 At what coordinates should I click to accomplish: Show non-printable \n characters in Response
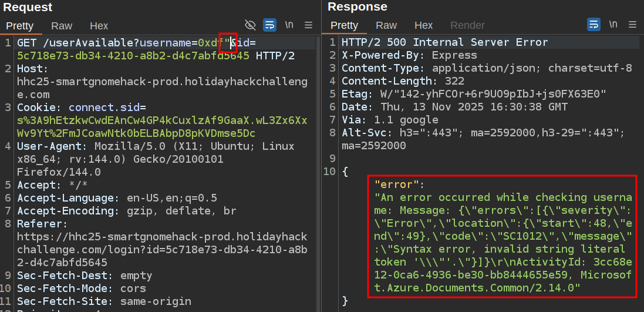pyautogui.click(x=613, y=25)
